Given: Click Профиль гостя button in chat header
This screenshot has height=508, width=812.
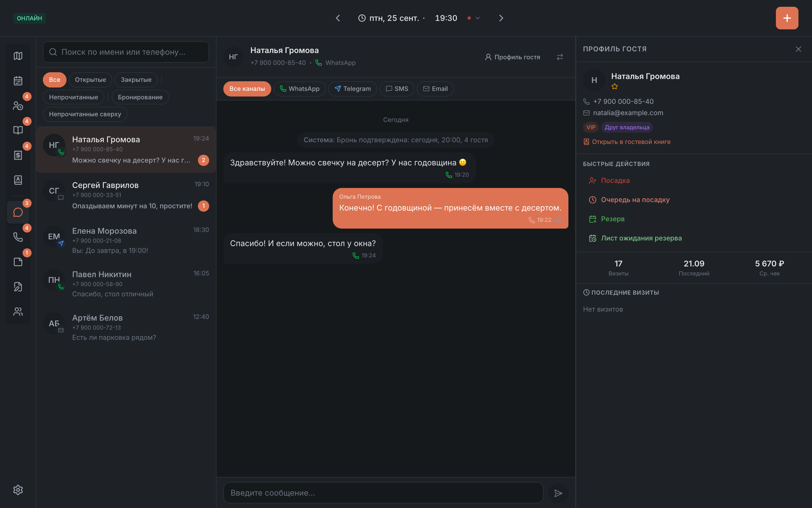Looking at the screenshot, I should pos(512,57).
